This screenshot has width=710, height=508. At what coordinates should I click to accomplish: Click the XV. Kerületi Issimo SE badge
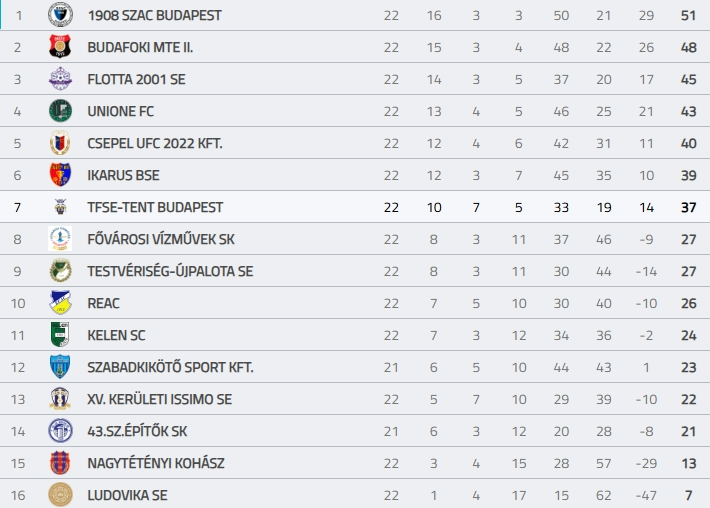tap(60, 399)
